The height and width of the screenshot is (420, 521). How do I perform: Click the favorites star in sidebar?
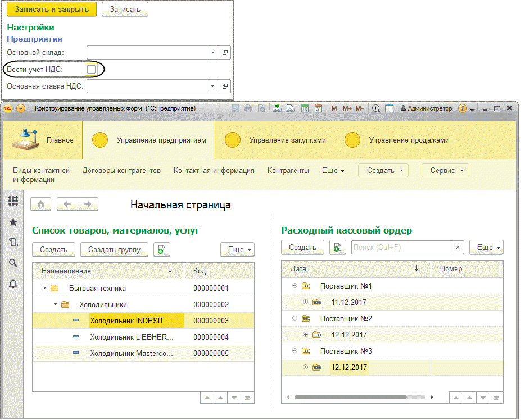click(x=13, y=222)
